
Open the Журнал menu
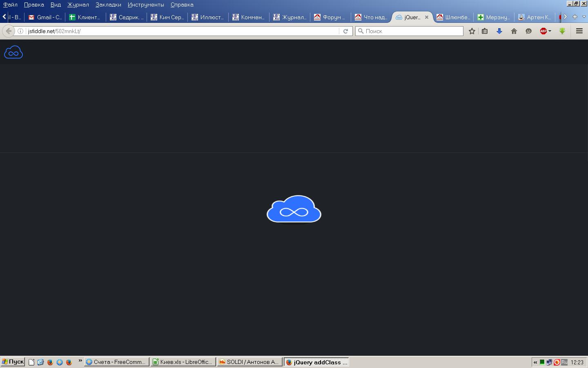pos(78,4)
